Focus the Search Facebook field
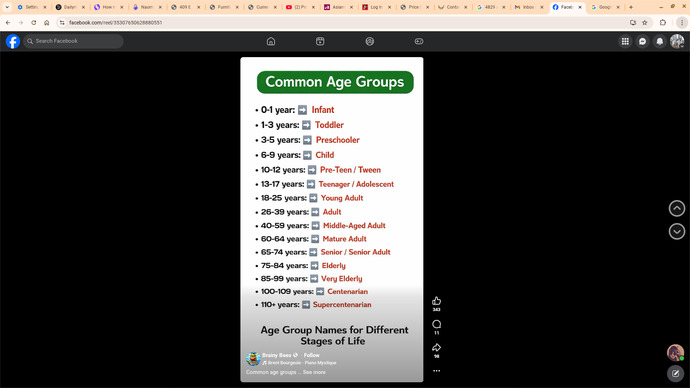The height and width of the screenshot is (388, 690). point(73,41)
